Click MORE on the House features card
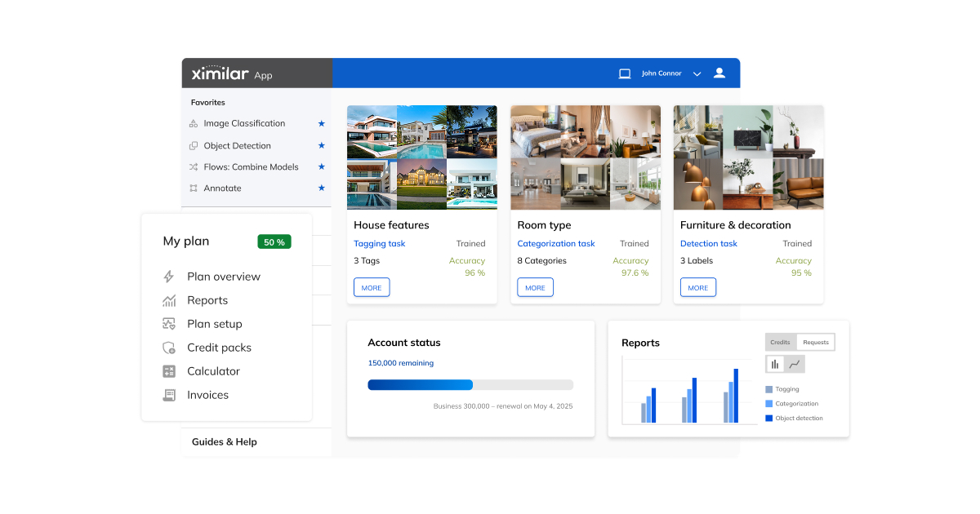 click(372, 287)
